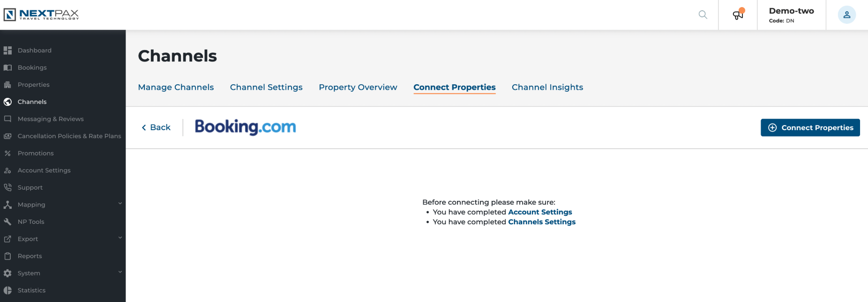Screen dimensions: 868x302
Task: Click the Dashboard grid icon in sidebar
Action: point(7,50)
